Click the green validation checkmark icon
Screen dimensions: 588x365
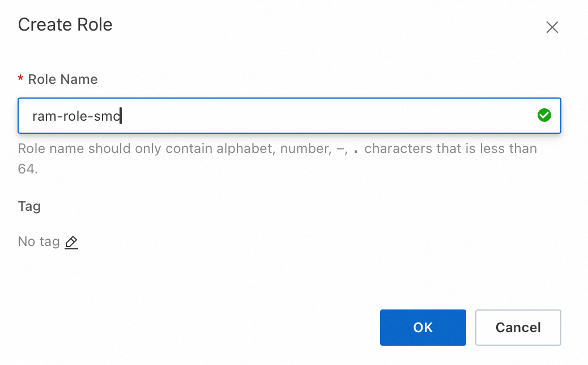pos(544,116)
